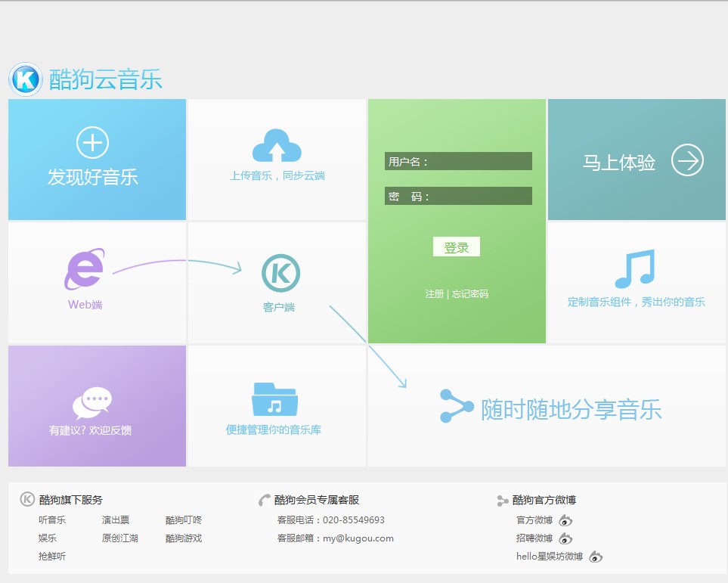Click 随时随地分享音乐 text

(x=571, y=409)
